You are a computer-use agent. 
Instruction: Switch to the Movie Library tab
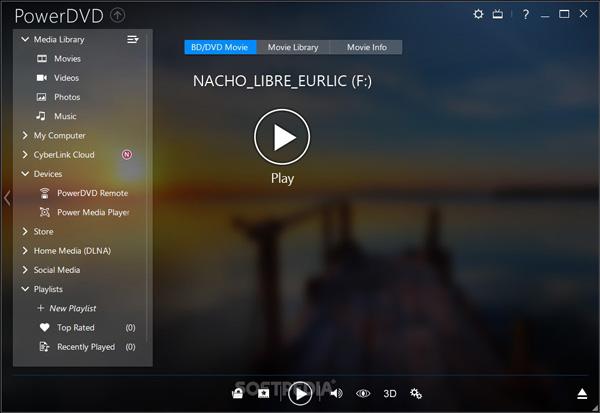pos(293,47)
